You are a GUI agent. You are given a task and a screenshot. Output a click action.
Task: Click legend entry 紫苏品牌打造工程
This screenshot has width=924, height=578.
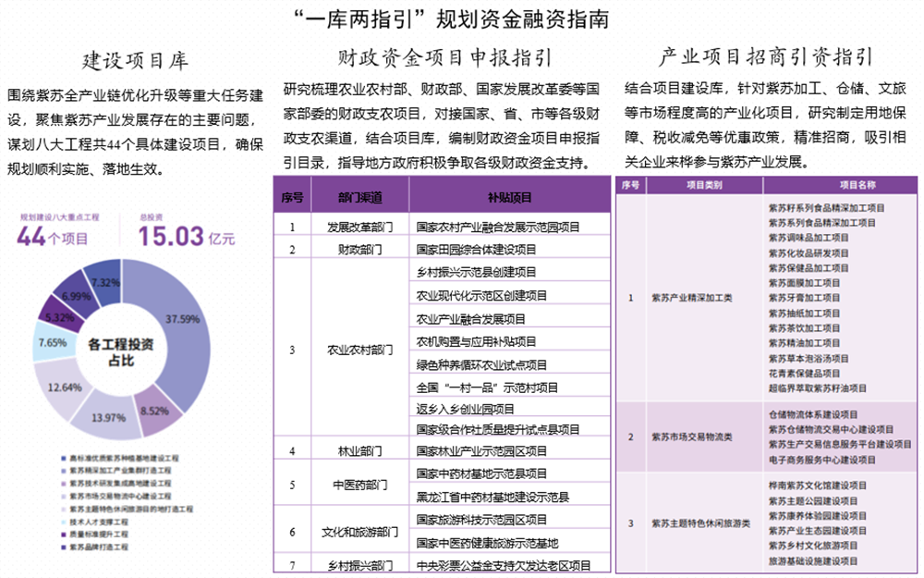(99, 547)
